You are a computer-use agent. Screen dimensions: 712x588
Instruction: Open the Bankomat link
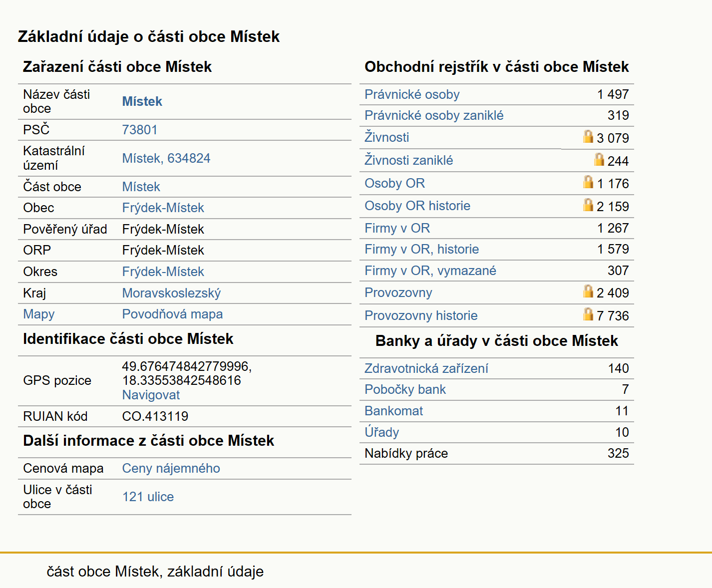393,411
